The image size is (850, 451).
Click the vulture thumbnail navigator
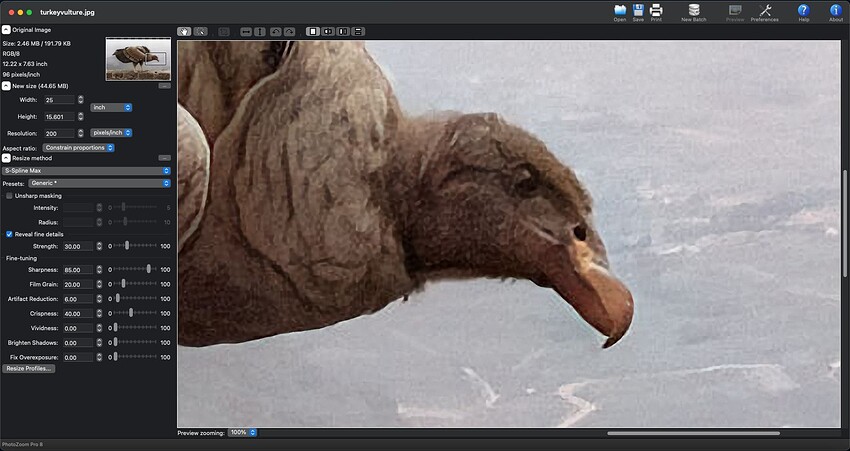coord(138,59)
